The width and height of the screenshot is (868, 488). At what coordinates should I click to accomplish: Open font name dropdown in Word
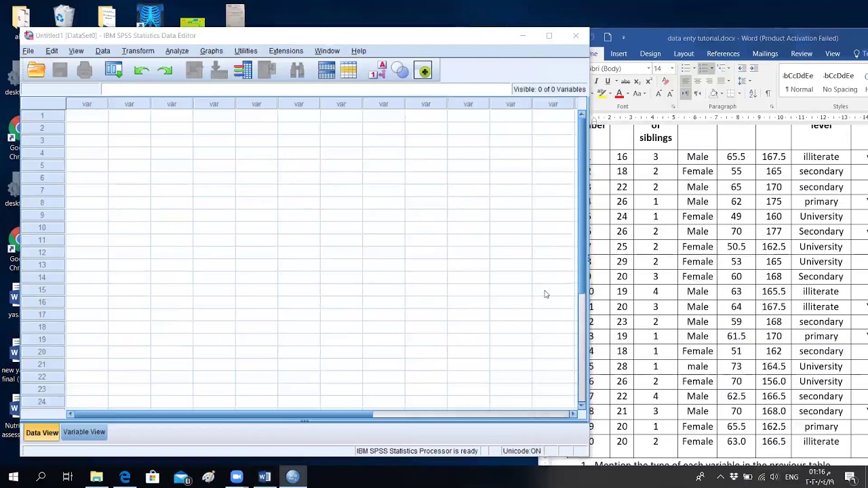(649, 68)
